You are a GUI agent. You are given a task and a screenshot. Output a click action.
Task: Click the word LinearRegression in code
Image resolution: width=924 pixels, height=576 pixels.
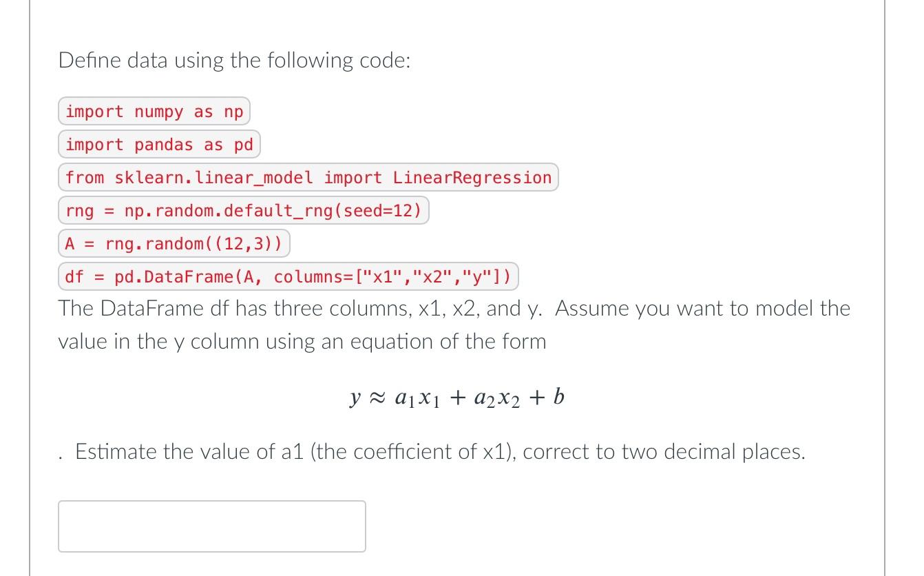472,177
